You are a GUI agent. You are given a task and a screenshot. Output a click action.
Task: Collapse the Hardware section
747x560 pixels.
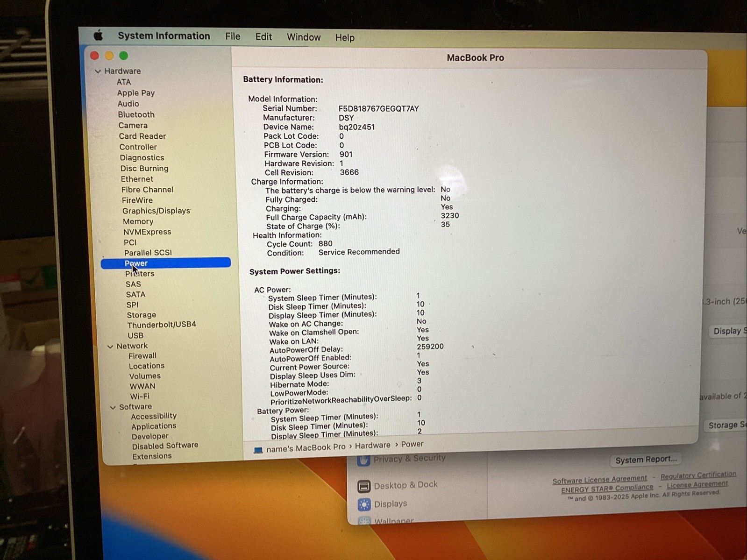click(98, 71)
